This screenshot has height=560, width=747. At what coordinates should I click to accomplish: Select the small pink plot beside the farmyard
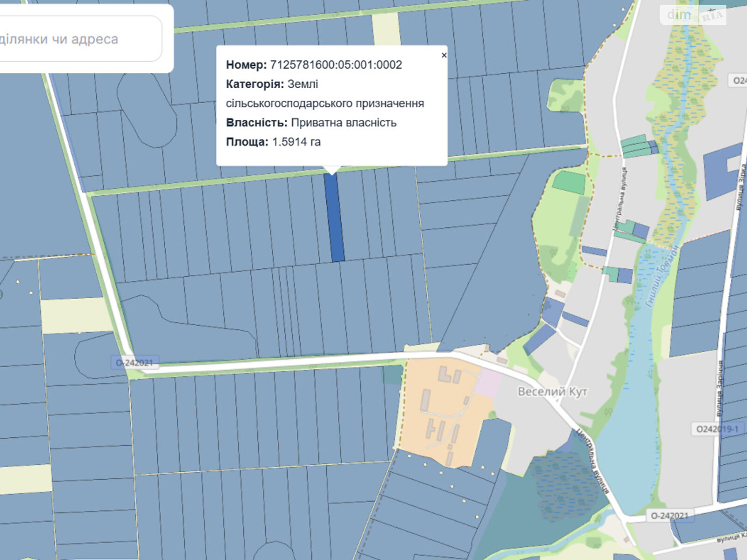487,383
